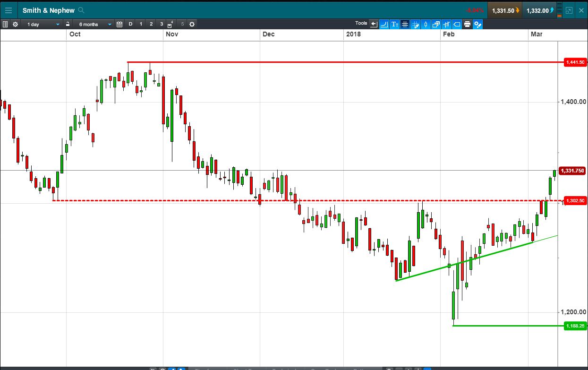
Task: Open the hamburger main menu
Action: (x=9, y=10)
